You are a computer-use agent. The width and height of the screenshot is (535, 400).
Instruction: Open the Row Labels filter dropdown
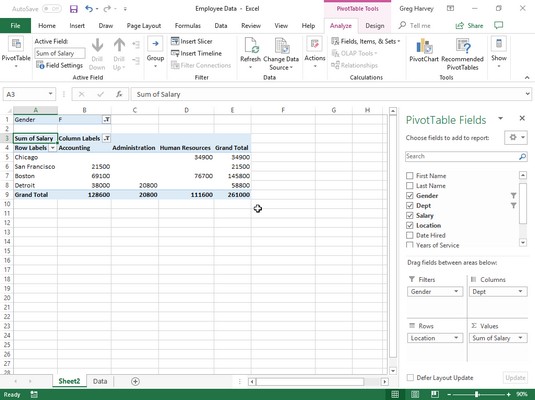coord(53,148)
